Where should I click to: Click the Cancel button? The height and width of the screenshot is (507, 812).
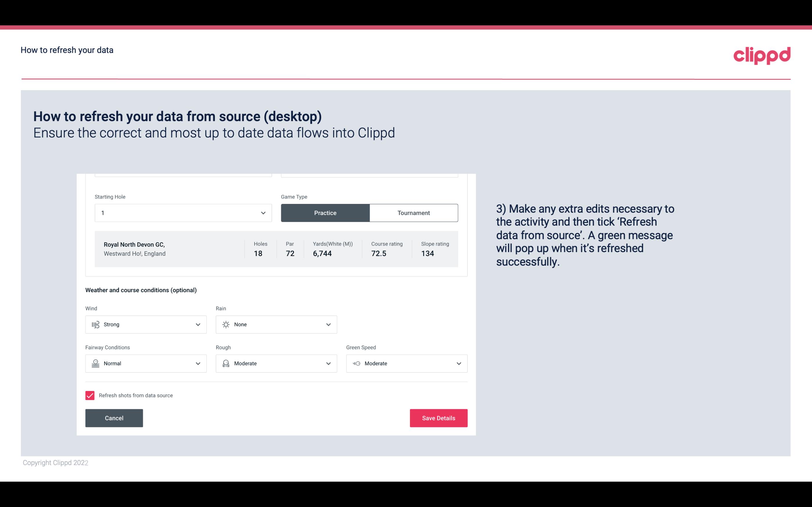pyautogui.click(x=114, y=418)
